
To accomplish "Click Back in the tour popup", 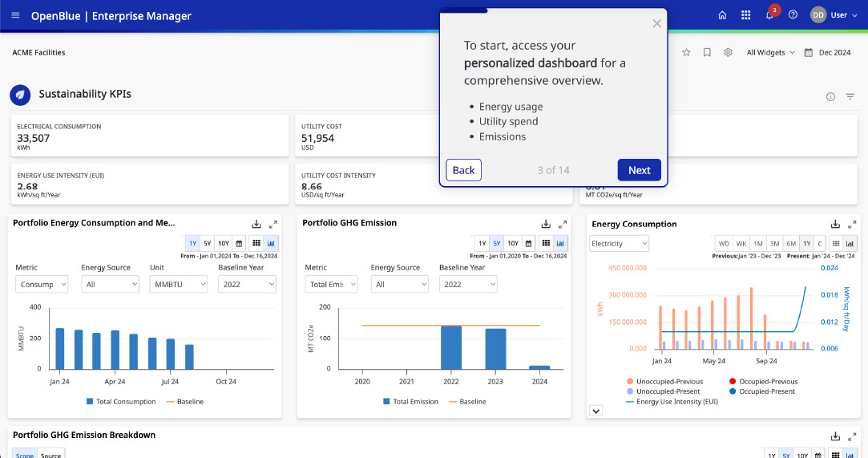I will [x=463, y=170].
